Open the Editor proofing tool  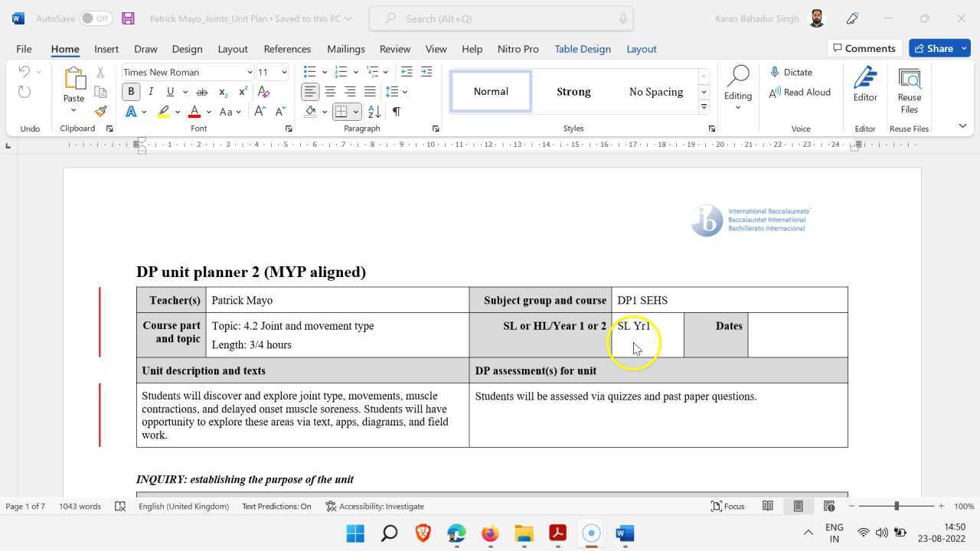865,84
